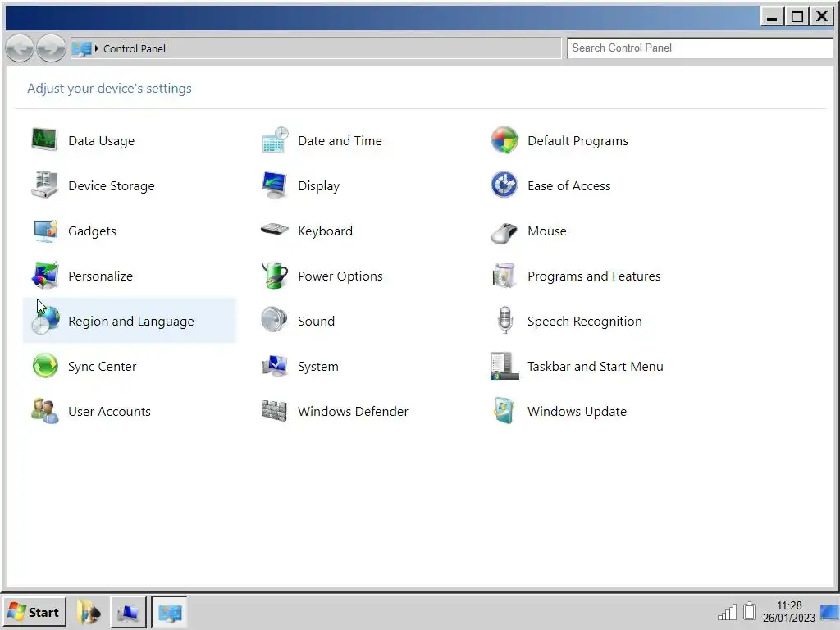Open the User Accounts link

tap(109, 412)
